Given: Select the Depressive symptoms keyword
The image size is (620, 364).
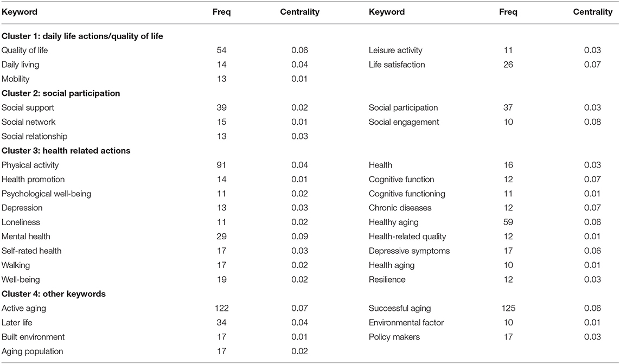Looking at the screenshot, I should [x=409, y=251].
